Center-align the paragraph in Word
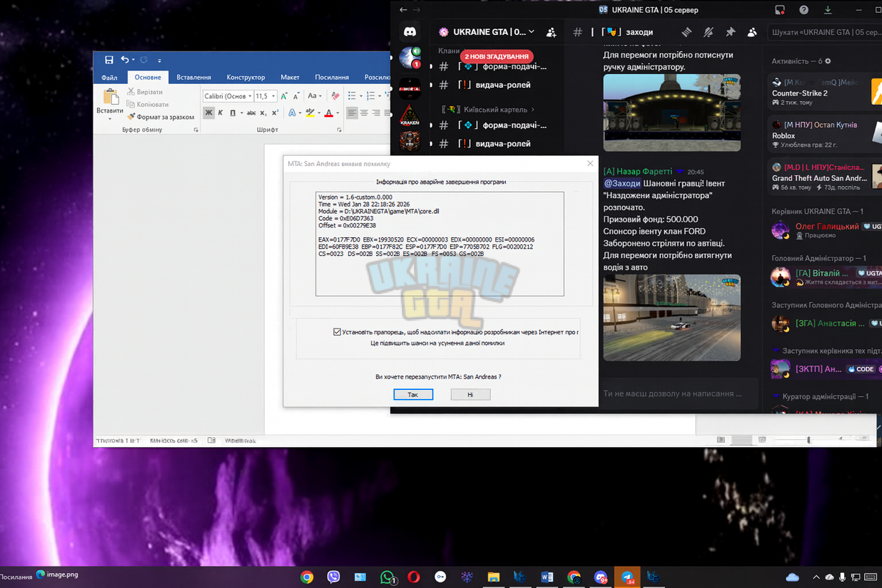Image resolution: width=882 pixels, height=588 pixels. click(x=364, y=113)
